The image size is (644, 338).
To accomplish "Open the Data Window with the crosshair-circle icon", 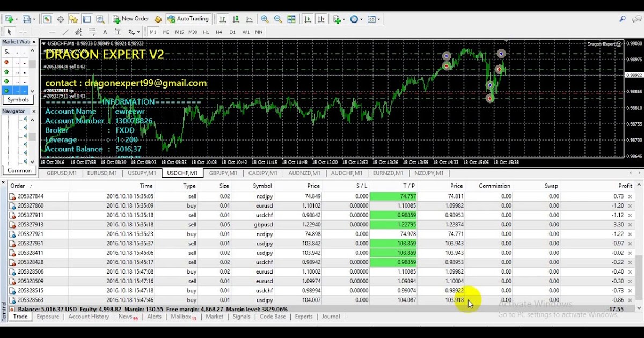I will click(61, 19).
